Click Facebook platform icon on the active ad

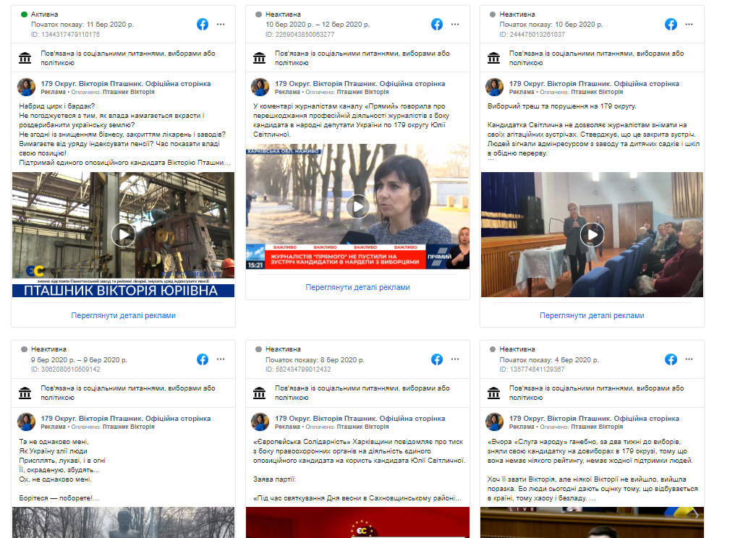coord(203,24)
